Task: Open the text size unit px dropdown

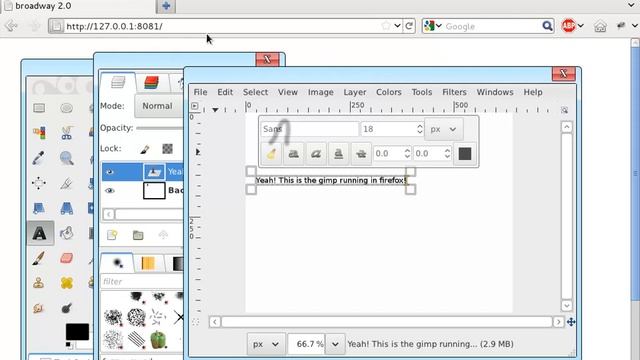Action: coord(443,129)
